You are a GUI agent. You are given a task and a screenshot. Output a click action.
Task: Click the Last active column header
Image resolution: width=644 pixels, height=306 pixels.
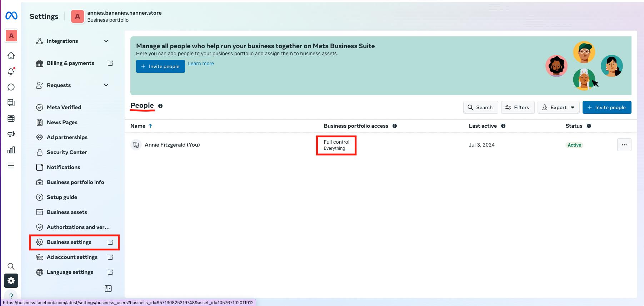[x=483, y=126]
